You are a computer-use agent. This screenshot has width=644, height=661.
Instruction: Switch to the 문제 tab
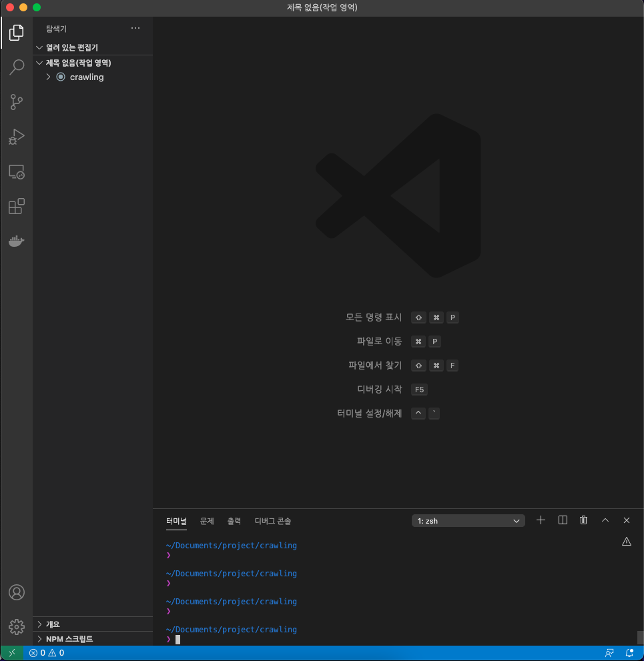[x=207, y=521]
